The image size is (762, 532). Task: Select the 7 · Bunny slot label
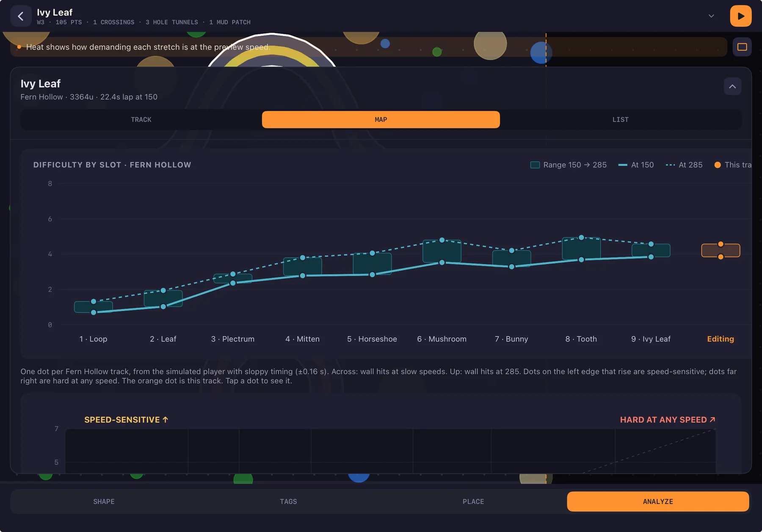click(x=511, y=339)
